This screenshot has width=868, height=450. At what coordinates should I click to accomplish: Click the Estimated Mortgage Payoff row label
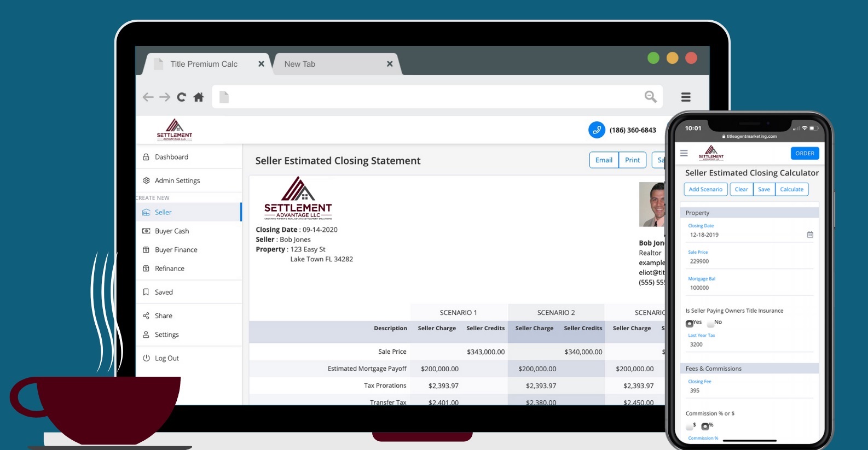[x=367, y=369]
